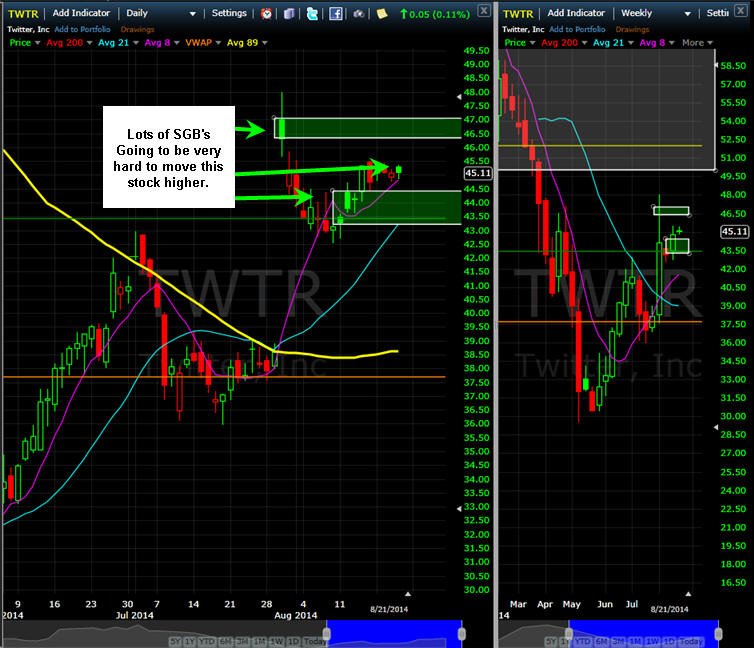Select 1W range in Daily chart
The width and height of the screenshot is (754, 648).
click(276, 641)
